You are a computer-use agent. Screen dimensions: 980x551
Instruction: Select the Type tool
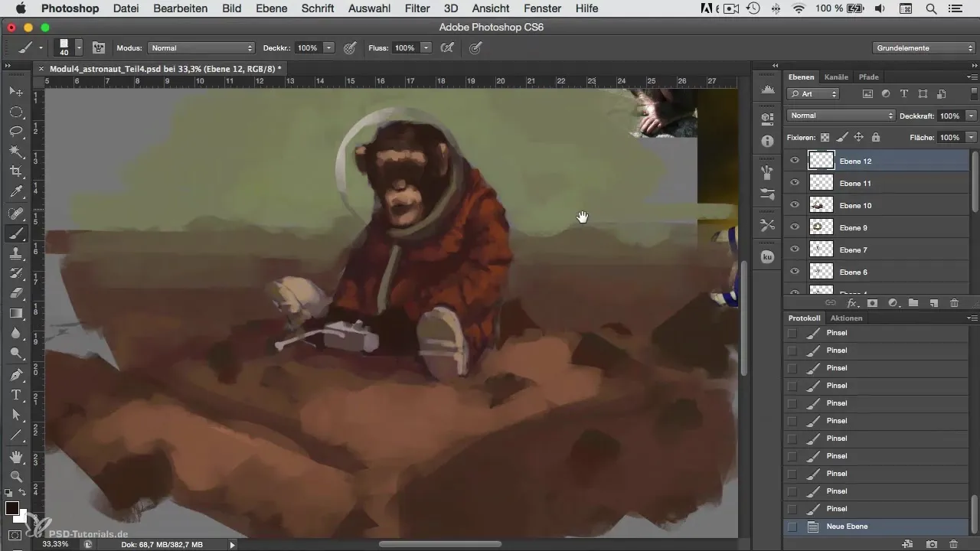[x=15, y=395]
